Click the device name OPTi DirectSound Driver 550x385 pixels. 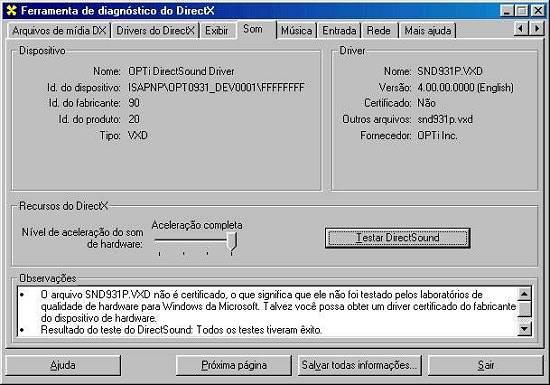tap(181, 71)
